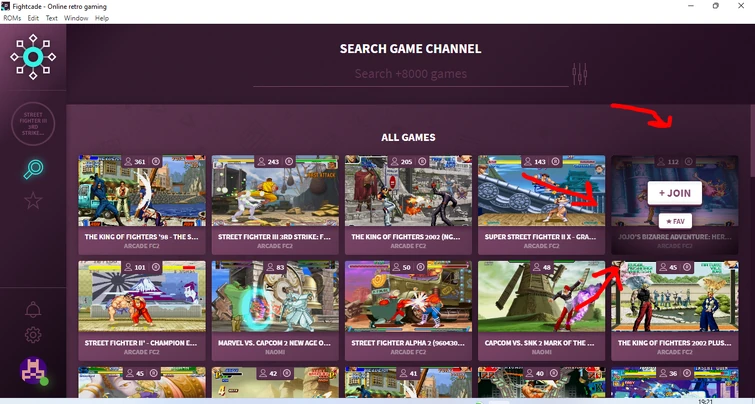Click the circled icon beside the 41 player count

420,373
